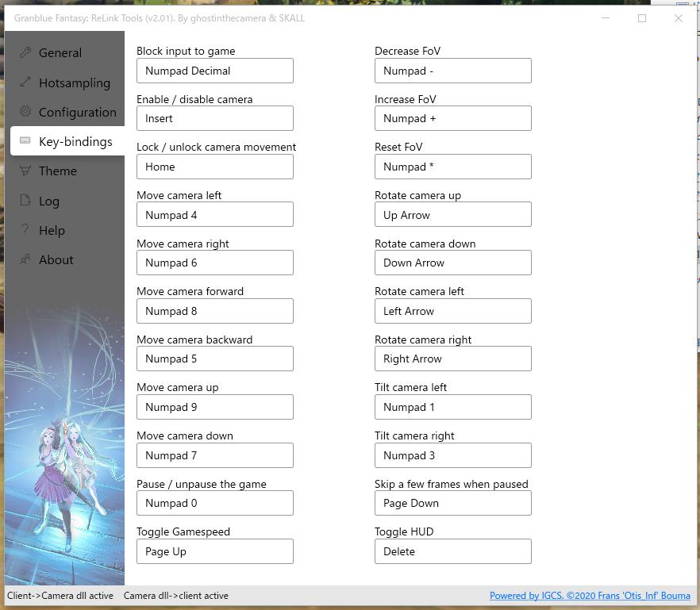
Task: Select the Rotate camera down field
Action: click(x=452, y=263)
